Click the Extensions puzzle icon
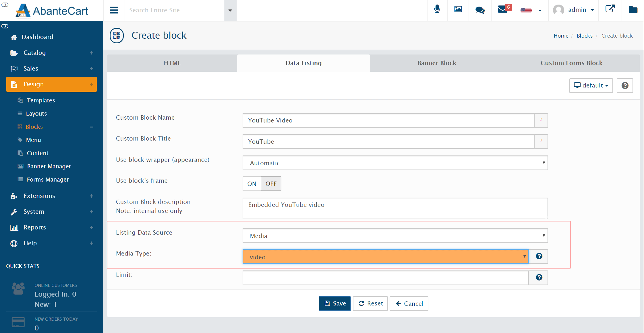The height and width of the screenshot is (333, 644). [14, 196]
